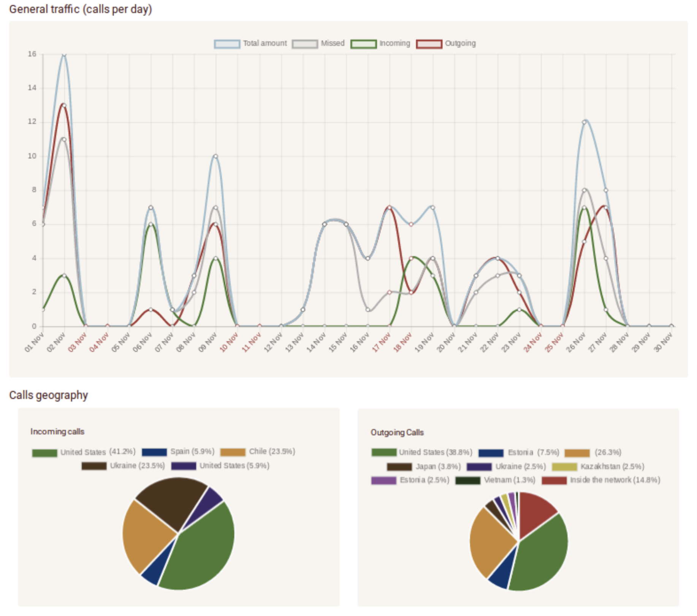697x616 pixels.
Task: Toggle United States (38.8%) outgoing legend entry
Action: 422,452
